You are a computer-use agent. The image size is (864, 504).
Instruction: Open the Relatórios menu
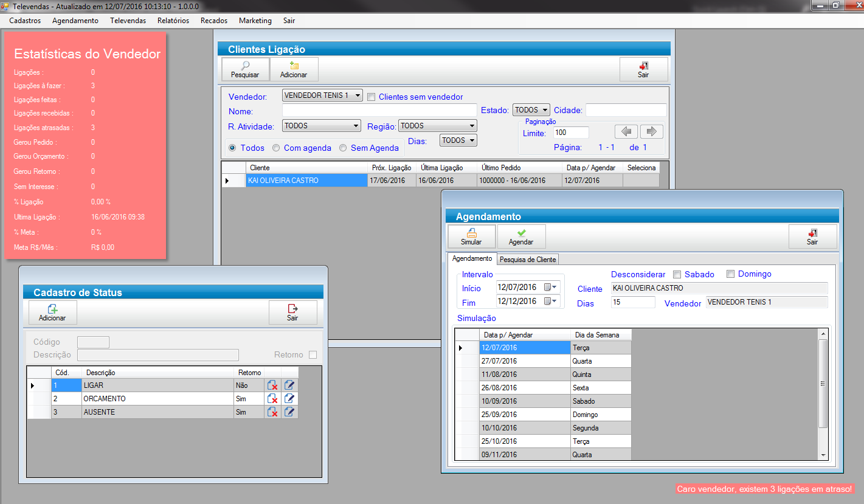[x=173, y=21]
